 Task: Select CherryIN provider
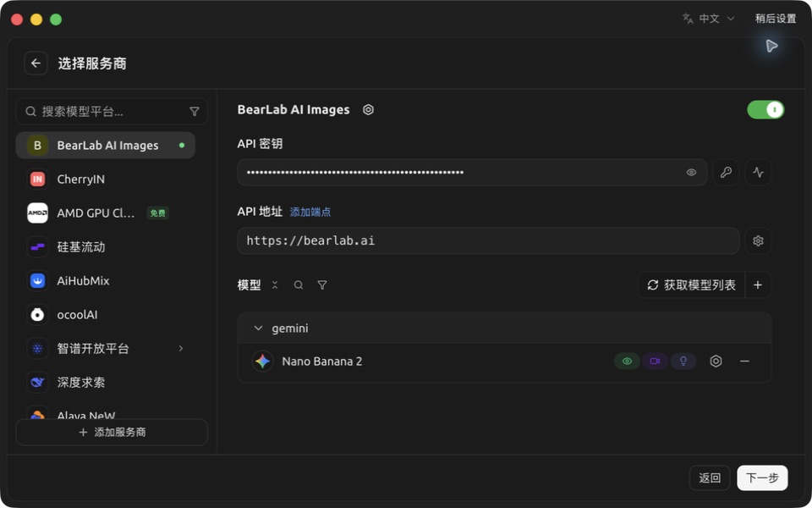pos(106,179)
